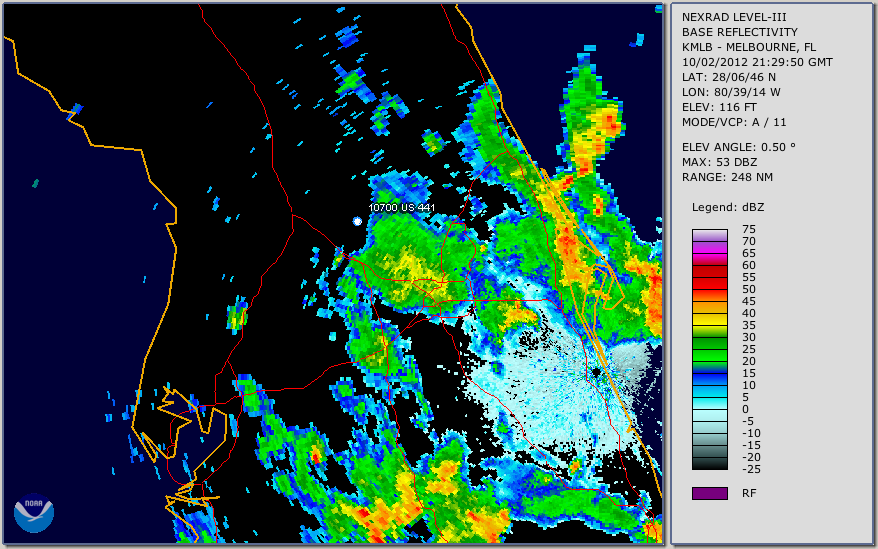Click the dBZ color scale bar

tap(709, 349)
